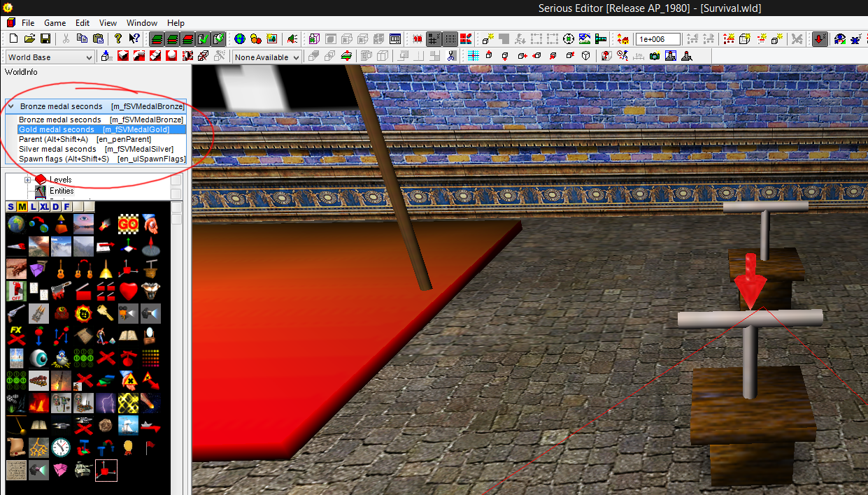Open a world file with folder icon

click(x=29, y=39)
